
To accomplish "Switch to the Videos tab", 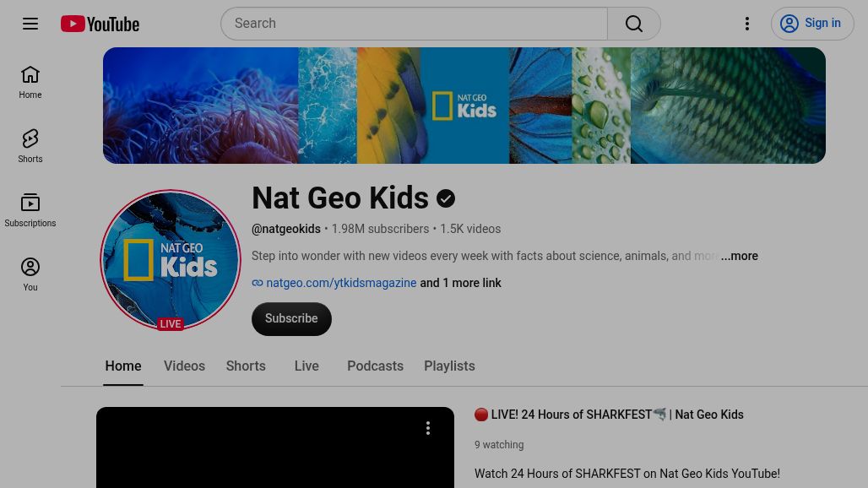I will 184,366.
